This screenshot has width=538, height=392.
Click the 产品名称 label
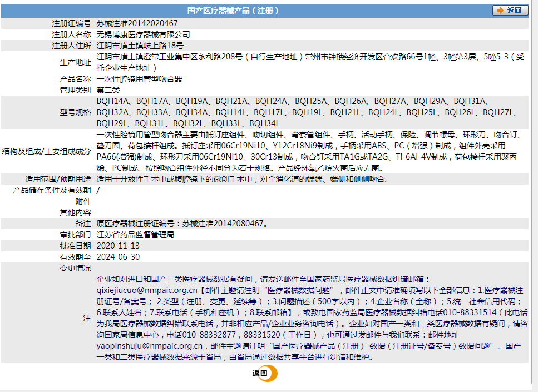(x=75, y=79)
